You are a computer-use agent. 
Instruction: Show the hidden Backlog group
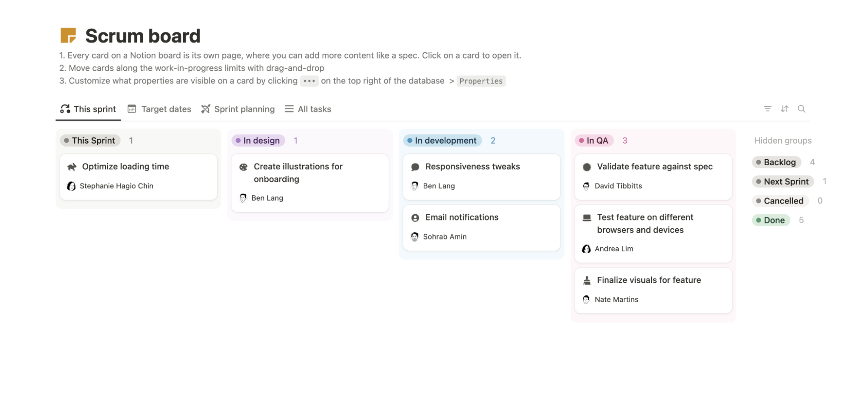tap(776, 162)
